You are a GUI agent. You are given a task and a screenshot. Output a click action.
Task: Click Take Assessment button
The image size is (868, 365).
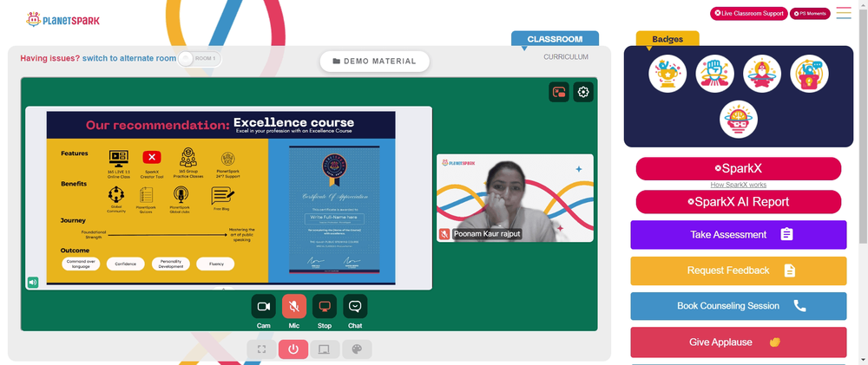pyautogui.click(x=739, y=234)
